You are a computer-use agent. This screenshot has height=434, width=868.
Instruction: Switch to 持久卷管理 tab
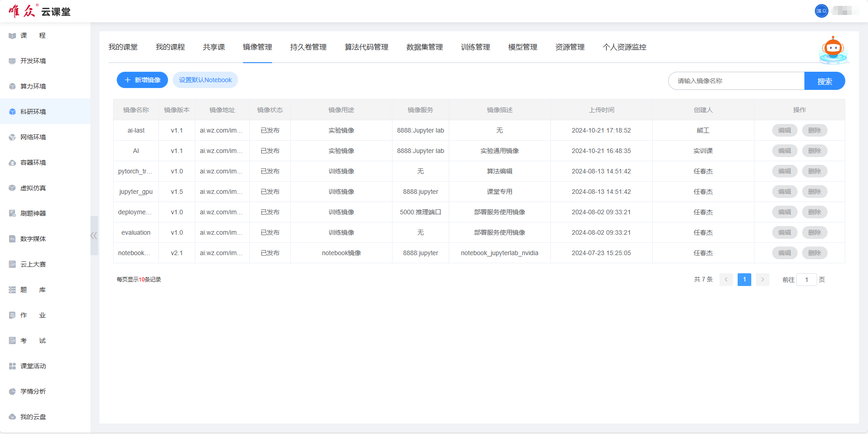pos(308,47)
